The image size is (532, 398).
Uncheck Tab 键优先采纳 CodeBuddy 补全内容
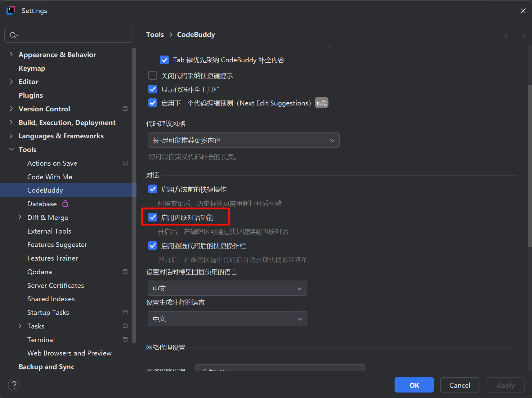(164, 60)
